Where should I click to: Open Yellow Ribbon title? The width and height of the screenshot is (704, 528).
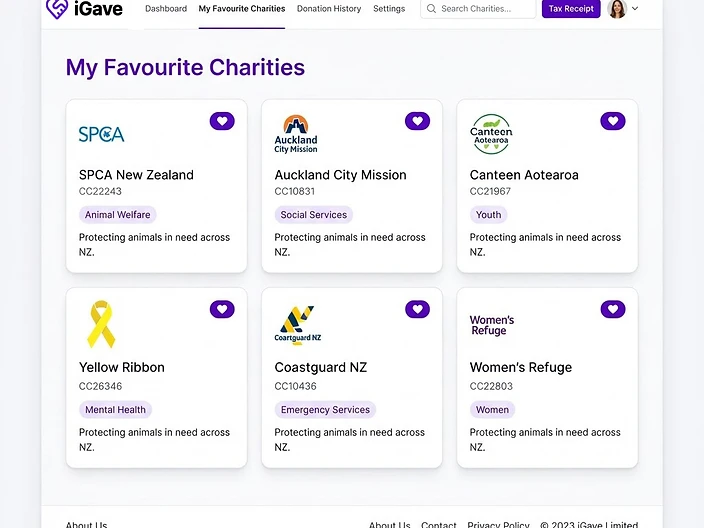(x=122, y=367)
